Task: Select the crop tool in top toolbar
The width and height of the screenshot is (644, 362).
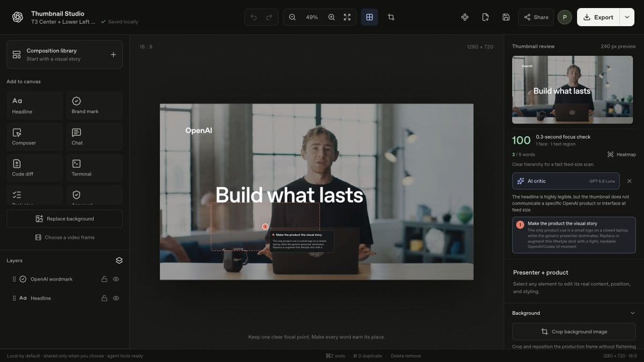Action: point(391,17)
